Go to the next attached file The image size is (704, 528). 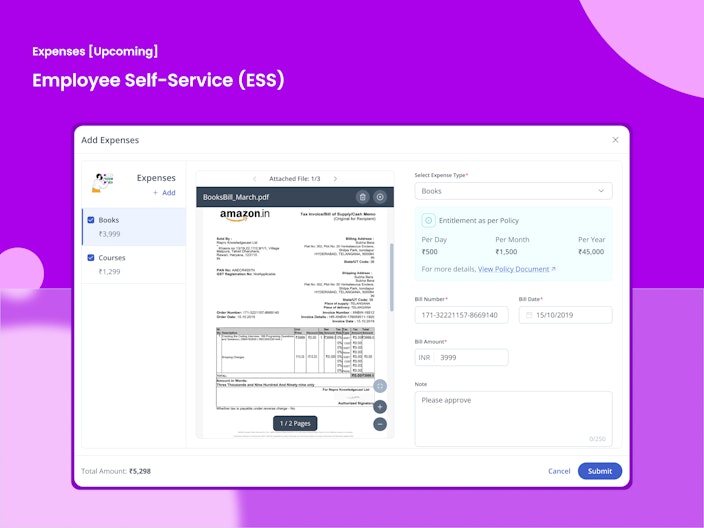point(335,179)
